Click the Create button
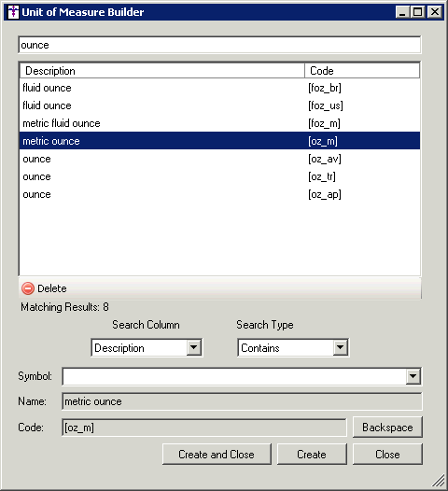The width and height of the screenshot is (448, 491). click(312, 454)
